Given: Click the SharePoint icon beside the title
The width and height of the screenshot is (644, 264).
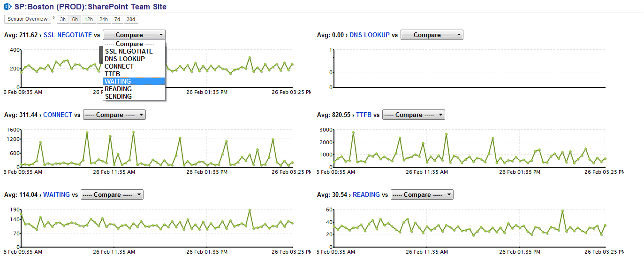Looking at the screenshot, I should tap(8, 7).
